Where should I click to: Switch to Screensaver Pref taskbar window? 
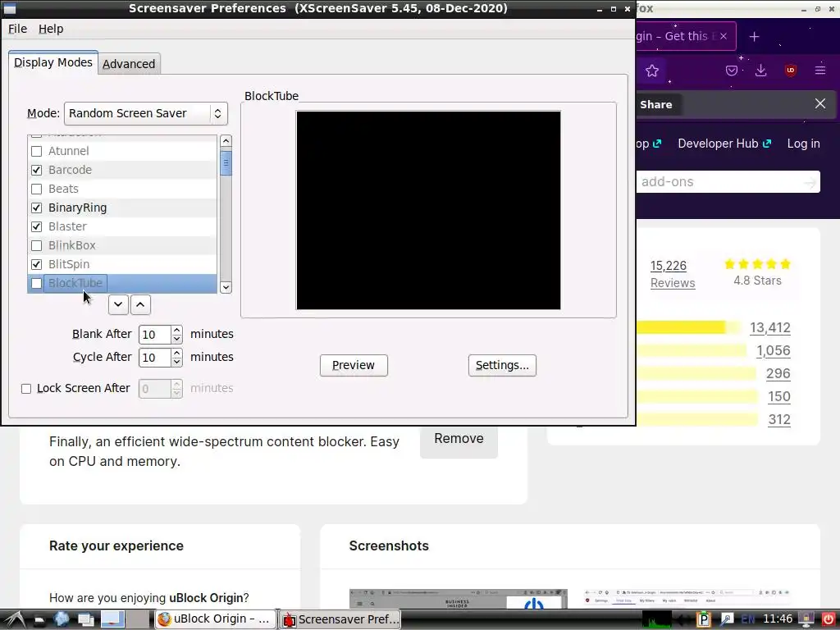[341, 619]
